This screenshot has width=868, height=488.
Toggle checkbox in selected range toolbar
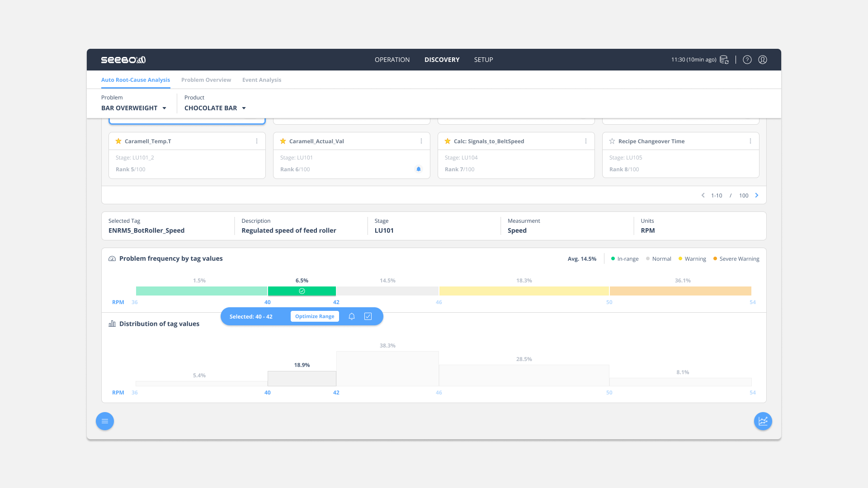point(368,316)
